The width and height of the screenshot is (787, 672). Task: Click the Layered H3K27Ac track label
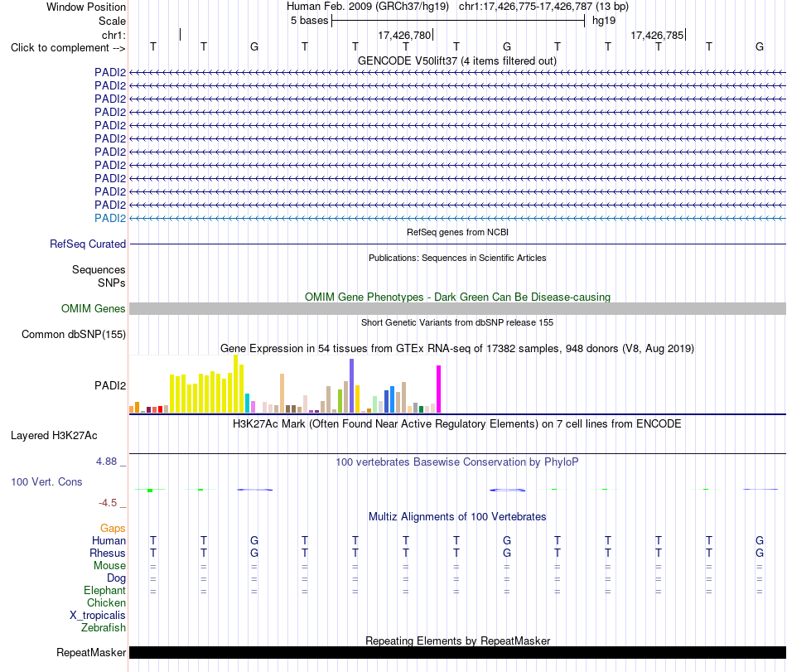(x=54, y=436)
